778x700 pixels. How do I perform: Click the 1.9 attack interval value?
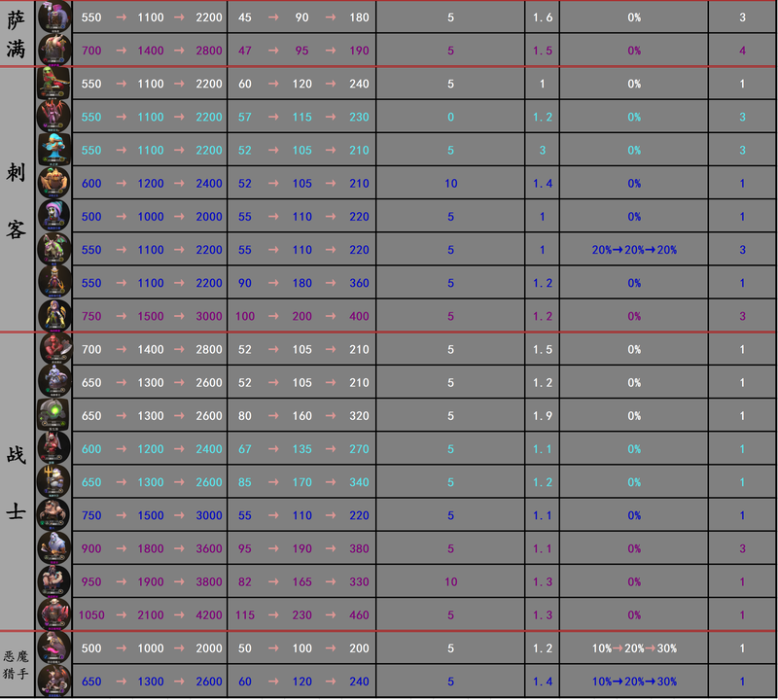click(542, 415)
